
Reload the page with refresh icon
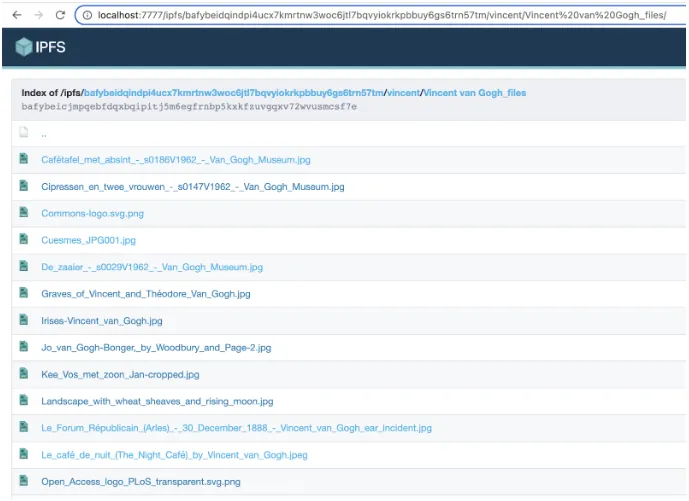[60, 15]
